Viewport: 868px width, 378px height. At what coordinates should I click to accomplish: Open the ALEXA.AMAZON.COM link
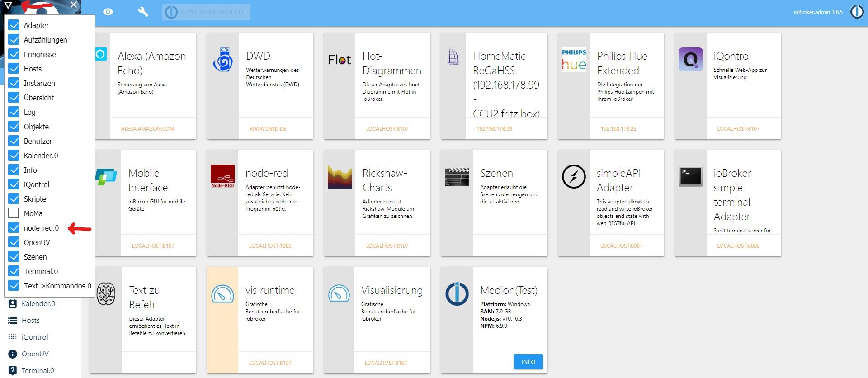[x=147, y=129]
